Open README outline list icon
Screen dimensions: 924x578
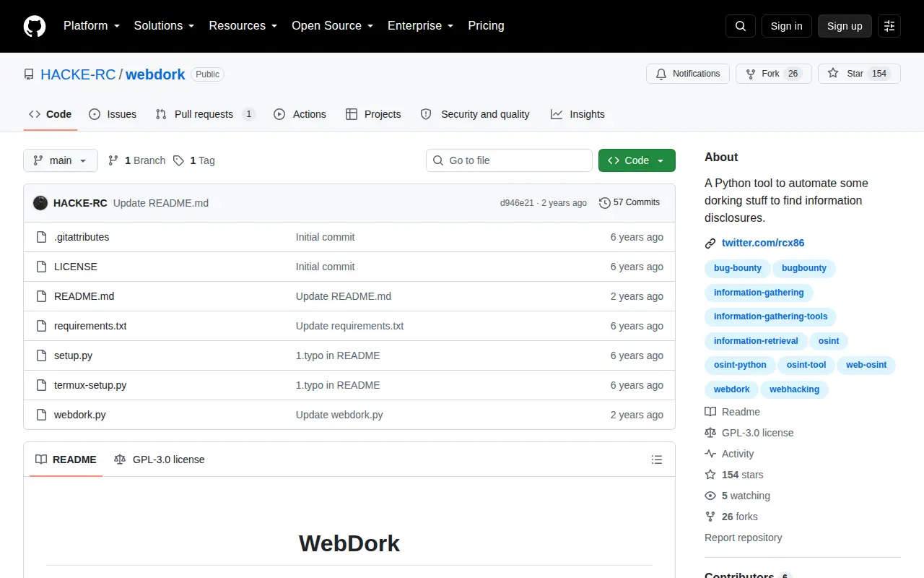tap(657, 460)
